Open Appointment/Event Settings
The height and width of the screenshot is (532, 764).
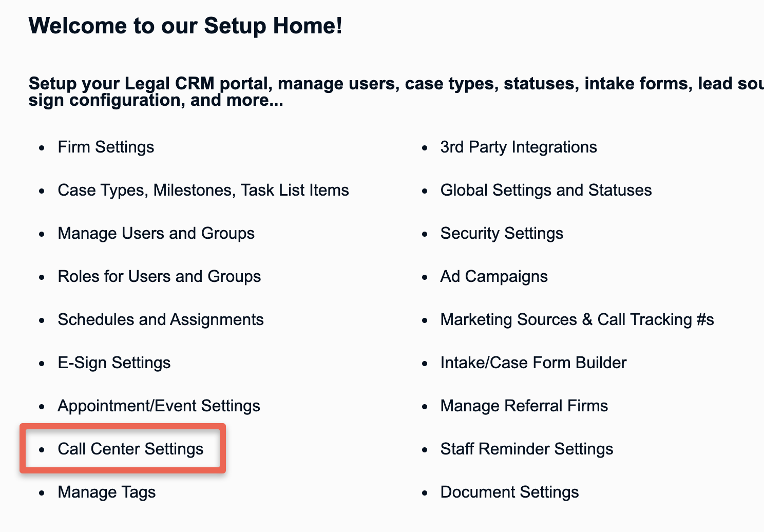[x=159, y=406]
